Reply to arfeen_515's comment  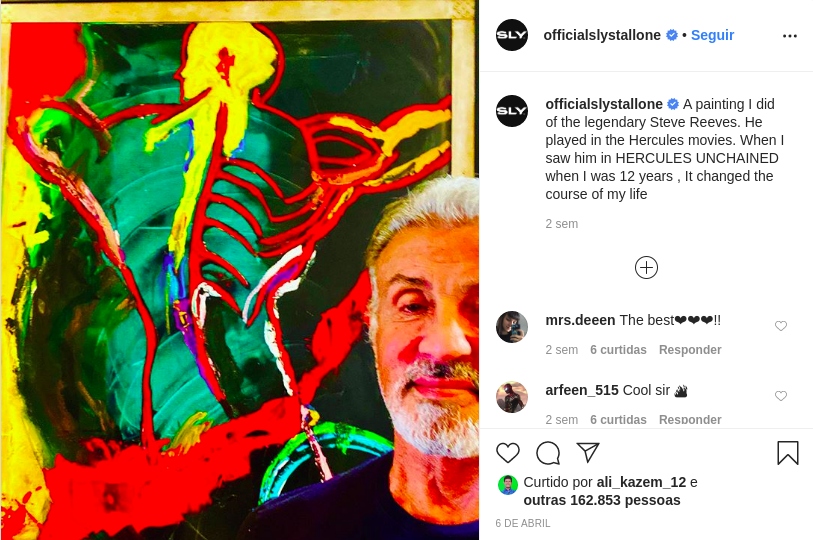tap(690, 420)
